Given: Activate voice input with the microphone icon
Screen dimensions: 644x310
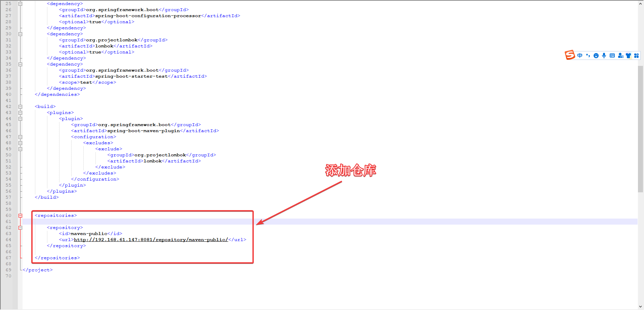Looking at the screenshot, I should click(x=604, y=55).
